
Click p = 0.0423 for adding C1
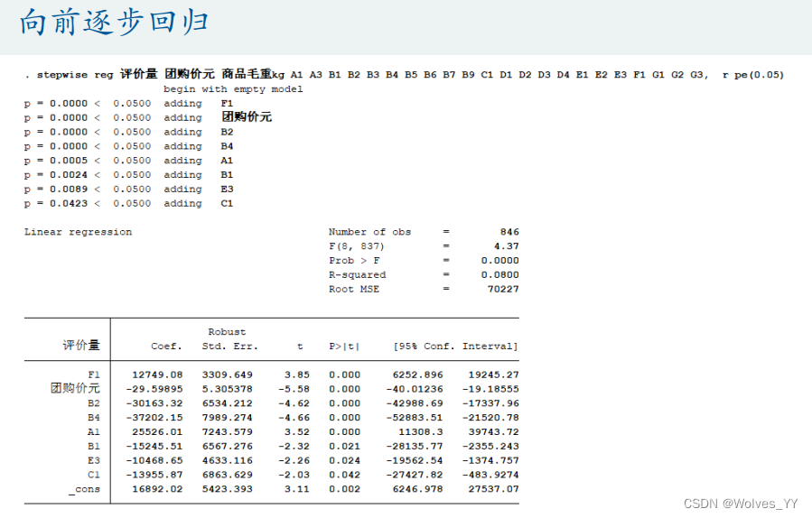56,204
